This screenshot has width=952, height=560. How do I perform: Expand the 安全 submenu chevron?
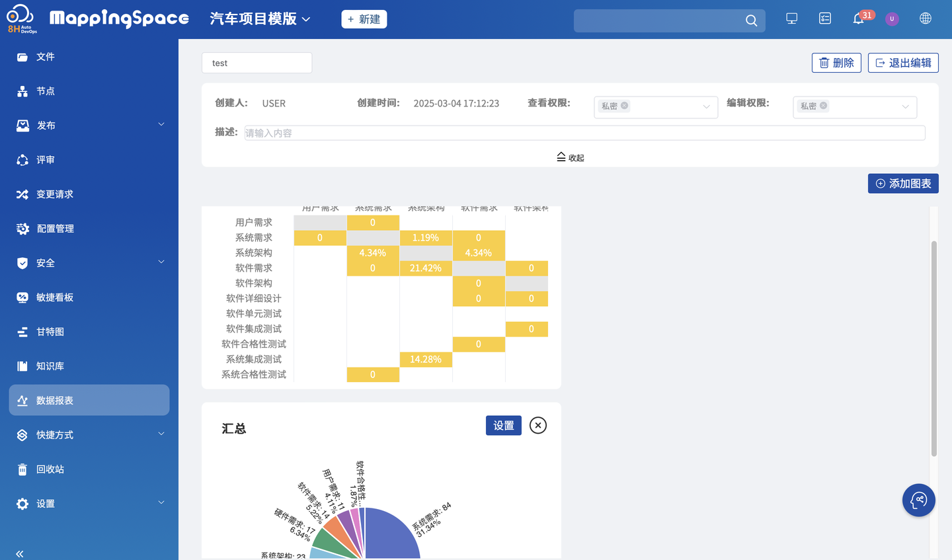[161, 262]
